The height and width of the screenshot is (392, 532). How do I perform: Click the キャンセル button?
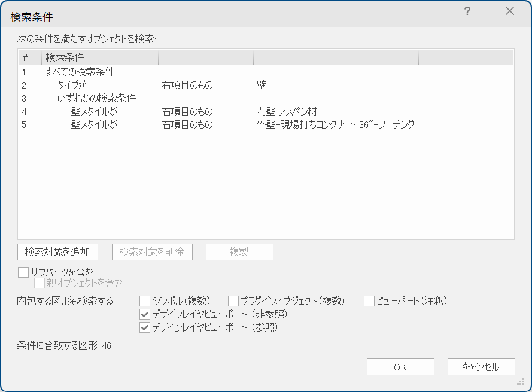[481, 367]
